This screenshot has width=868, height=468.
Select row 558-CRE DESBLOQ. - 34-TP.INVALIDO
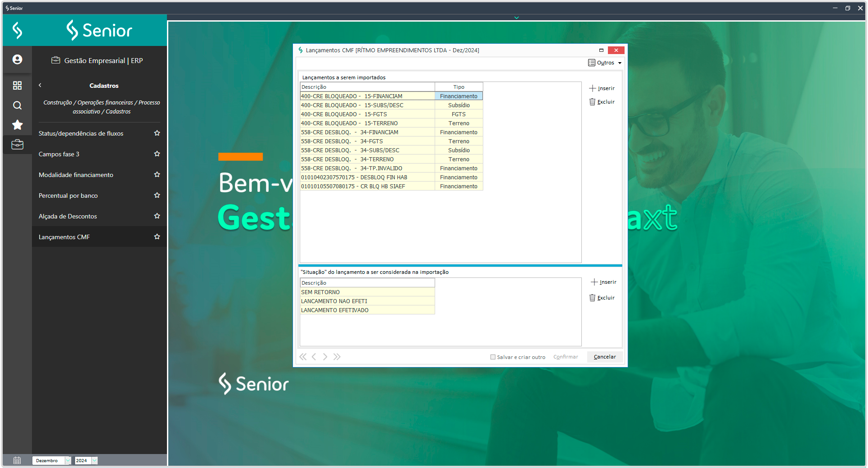(391, 168)
